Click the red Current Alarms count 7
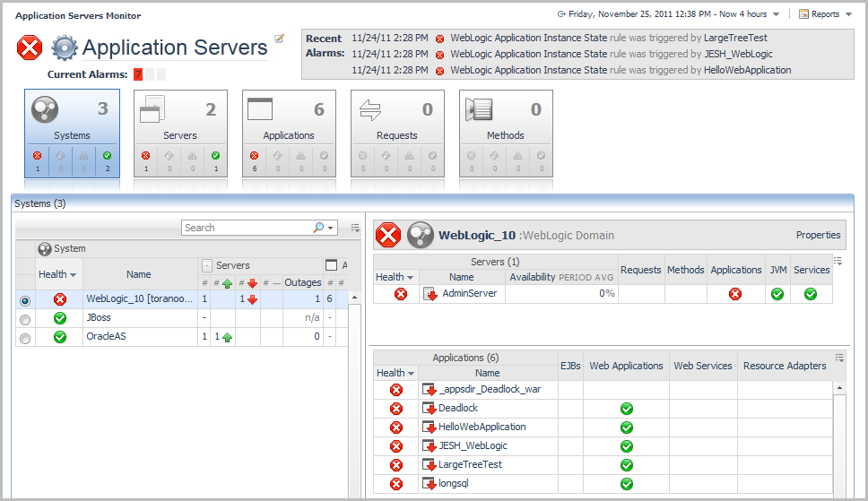Image resolution: width=868 pixels, height=501 pixels. (x=138, y=74)
